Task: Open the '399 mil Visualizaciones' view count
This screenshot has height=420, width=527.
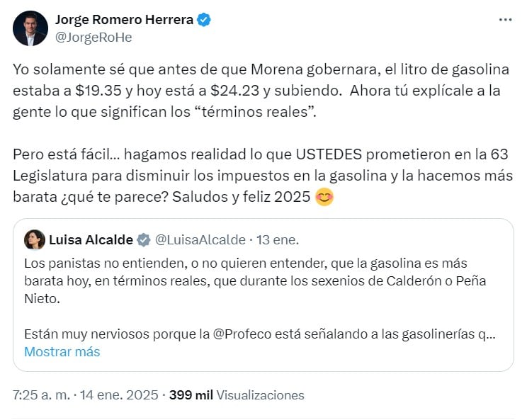Action: click(x=237, y=395)
